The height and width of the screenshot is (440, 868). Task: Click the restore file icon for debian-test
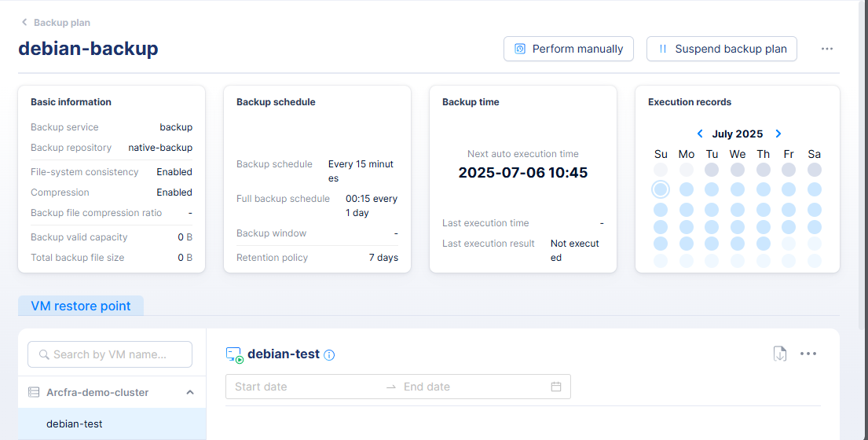(x=779, y=354)
